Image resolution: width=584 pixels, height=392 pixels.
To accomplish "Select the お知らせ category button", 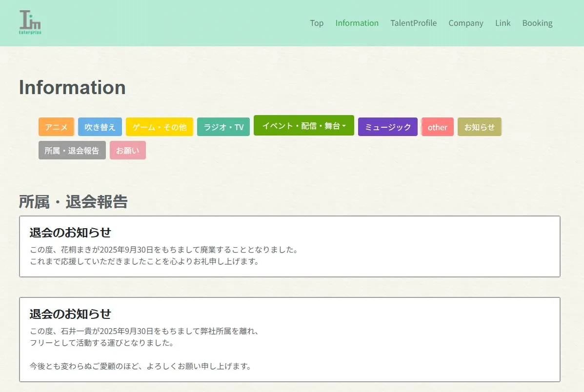I will 479,127.
